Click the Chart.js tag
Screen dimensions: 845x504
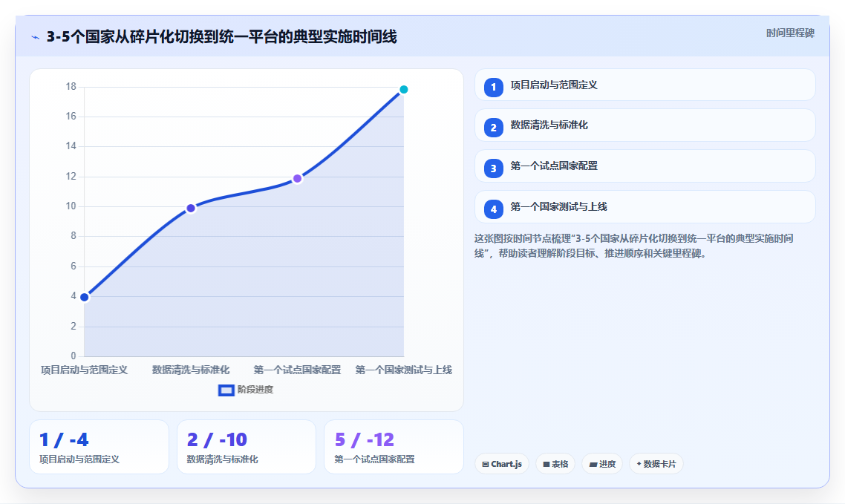click(502, 464)
